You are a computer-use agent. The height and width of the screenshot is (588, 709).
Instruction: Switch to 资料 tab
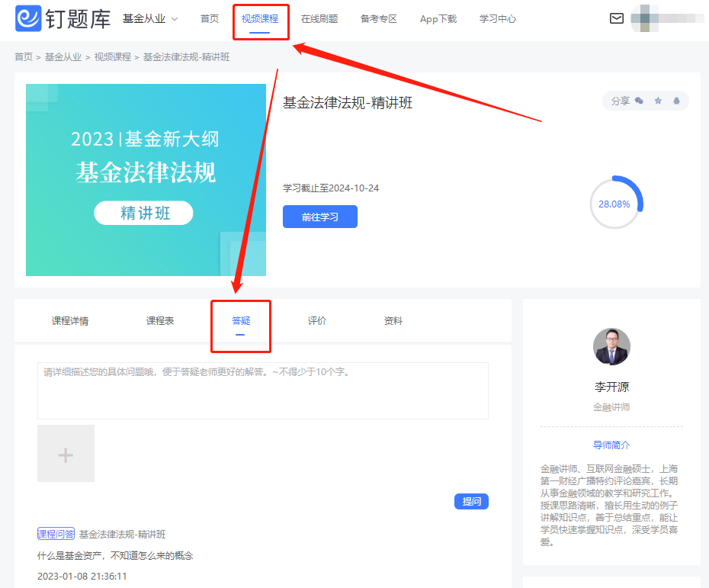pos(393,320)
